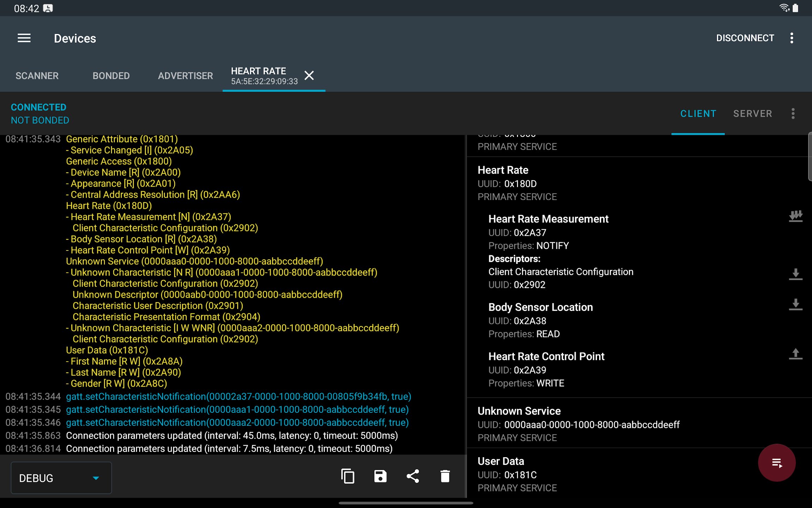812x508 pixels.
Task: Select the Body Sensor Location characteristic
Action: (541, 307)
